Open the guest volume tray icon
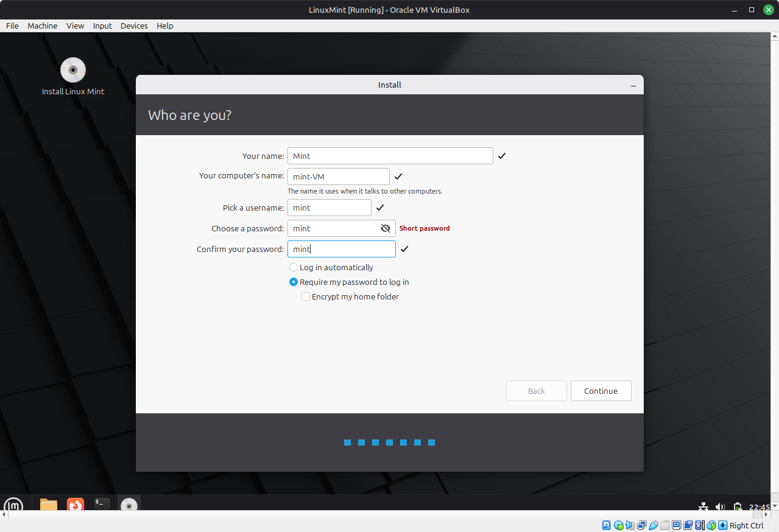The image size is (779, 532). (x=721, y=506)
